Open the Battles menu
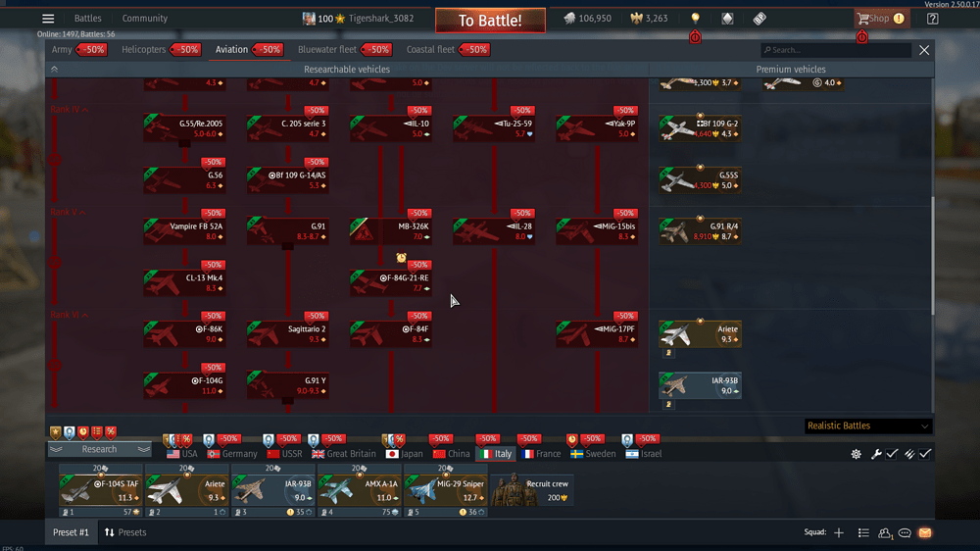This screenshot has width=980, height=551. tap(87, 18)
